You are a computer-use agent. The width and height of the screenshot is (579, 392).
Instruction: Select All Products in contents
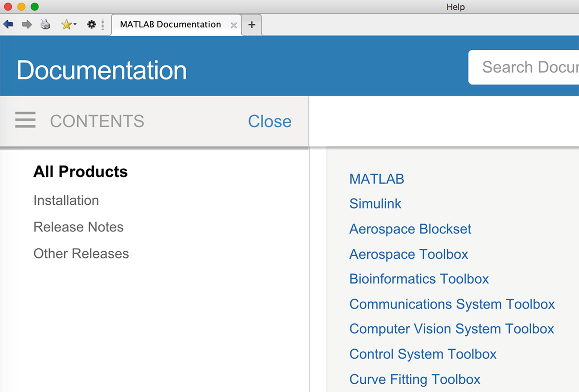click(x=80, y=172)
